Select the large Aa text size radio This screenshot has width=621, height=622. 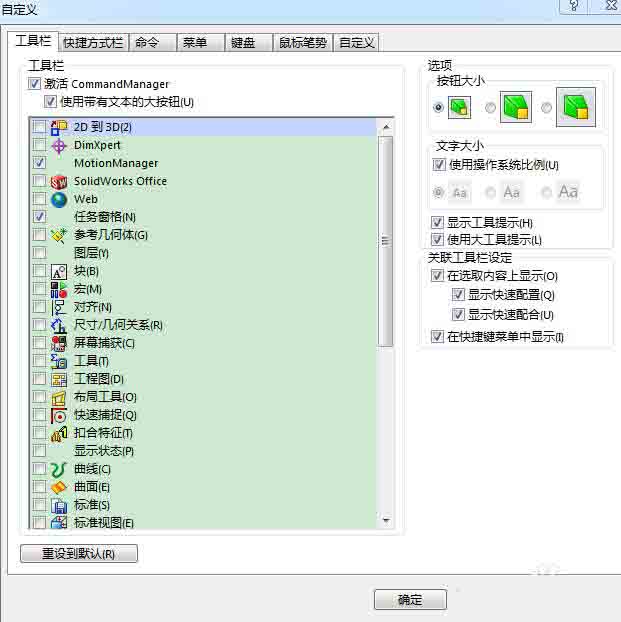point(546,192)
